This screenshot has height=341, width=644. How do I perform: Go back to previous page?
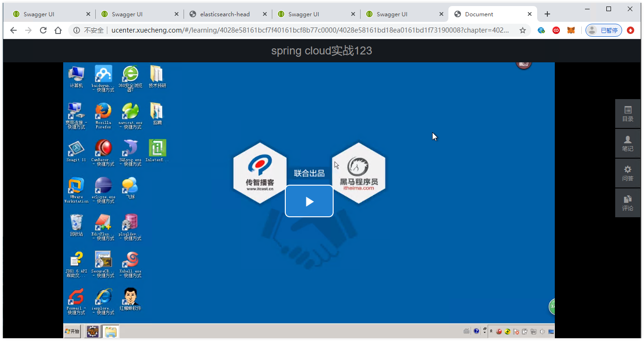(13, 30)
